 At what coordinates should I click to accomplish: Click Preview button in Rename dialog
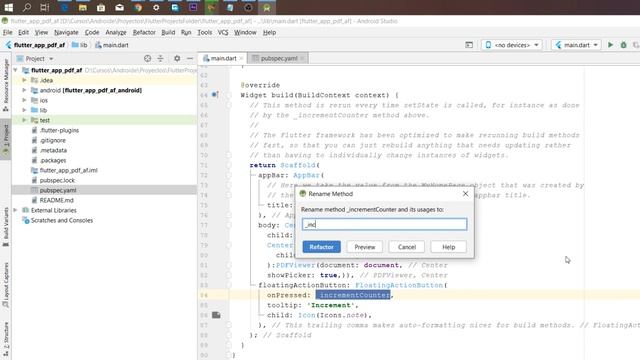(x=364, y=247)
